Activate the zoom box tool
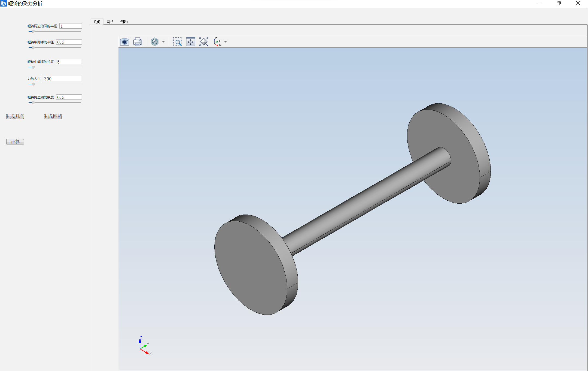Screen dimensions: 588x371 177,42
